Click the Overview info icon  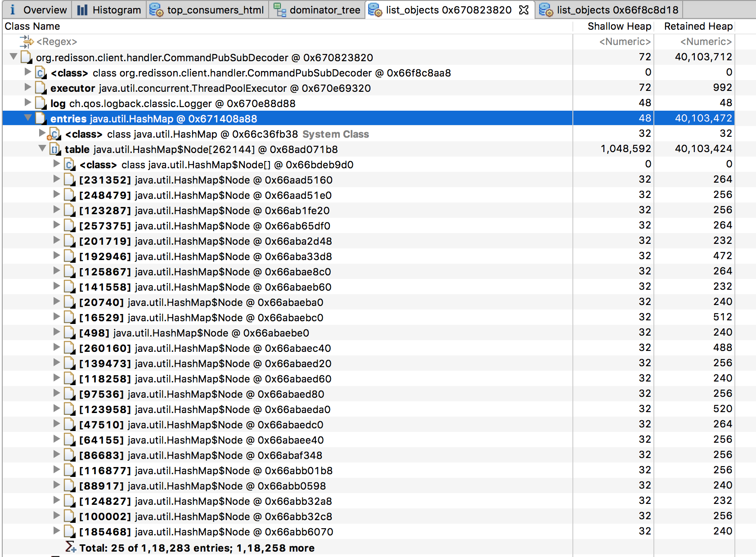[12, 9]
